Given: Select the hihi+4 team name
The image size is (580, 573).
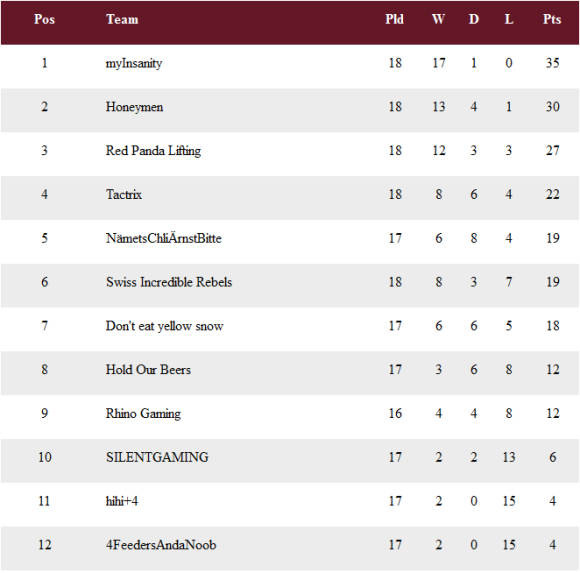Looking at the screenshot, I should [x=122, y=502].
